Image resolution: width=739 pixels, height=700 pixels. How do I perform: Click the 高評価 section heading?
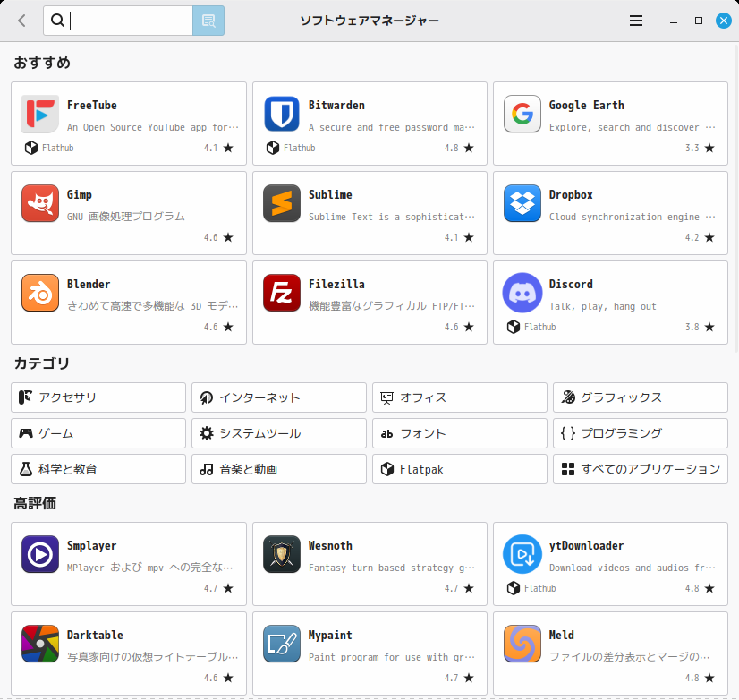(x=34, y=503)
